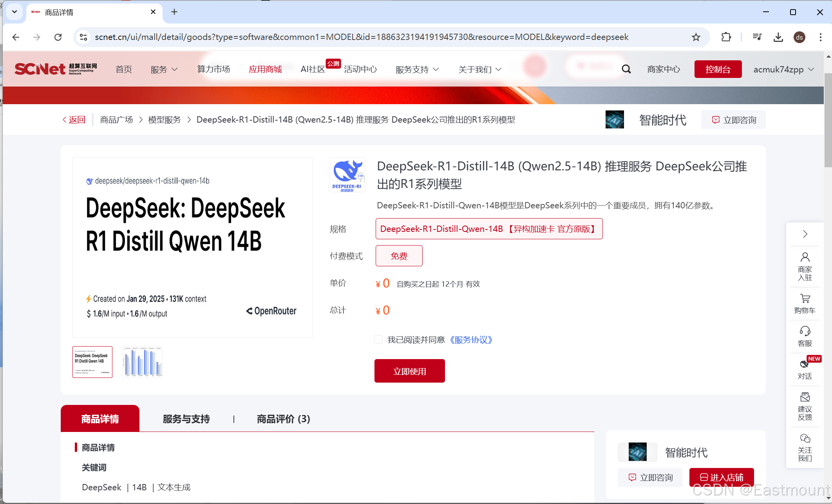
Task: Select the 免费 payment mode option
Action: point(399,256)
